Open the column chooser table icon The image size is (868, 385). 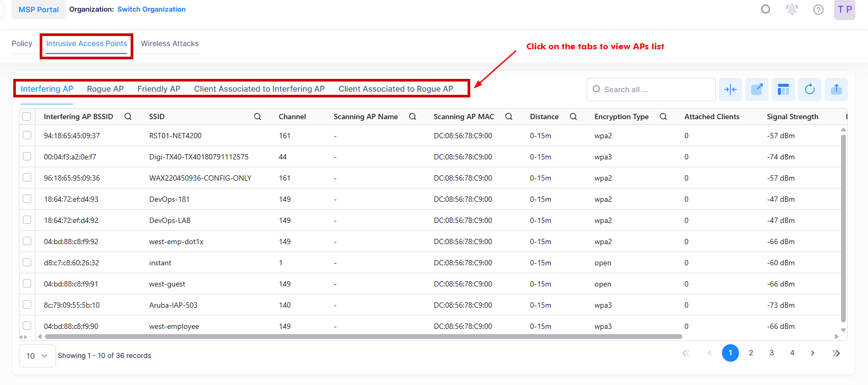tap(783, 89)
